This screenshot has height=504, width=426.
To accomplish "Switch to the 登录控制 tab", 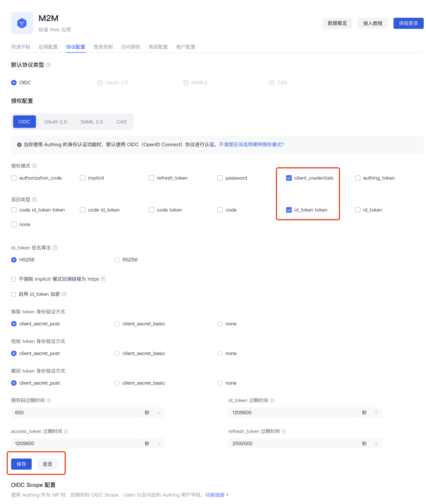I will pyautogui.click(x=103, y=47).
